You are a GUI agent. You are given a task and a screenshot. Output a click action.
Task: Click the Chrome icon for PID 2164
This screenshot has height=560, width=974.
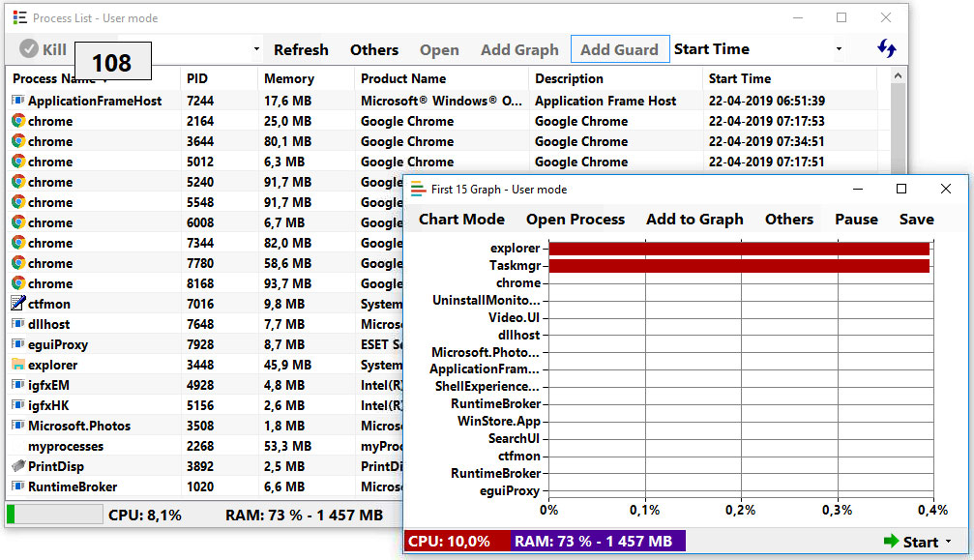coord(18,121)
